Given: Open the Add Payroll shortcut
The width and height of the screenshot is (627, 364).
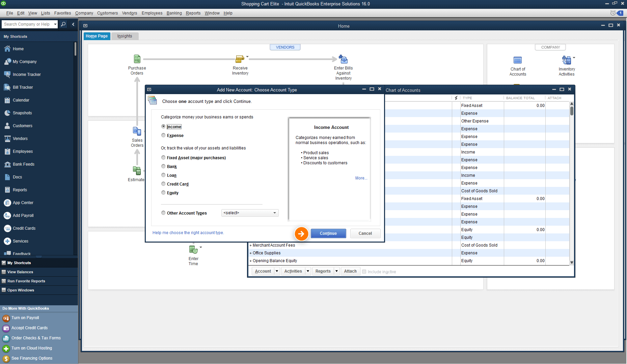Looking at the screenshot, I should [23, 216].
